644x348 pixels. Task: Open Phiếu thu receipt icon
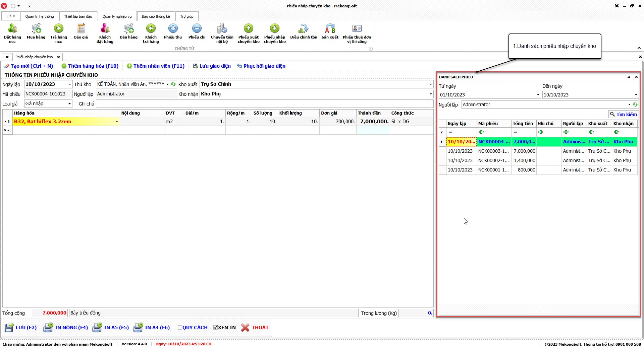coord(173,29)
